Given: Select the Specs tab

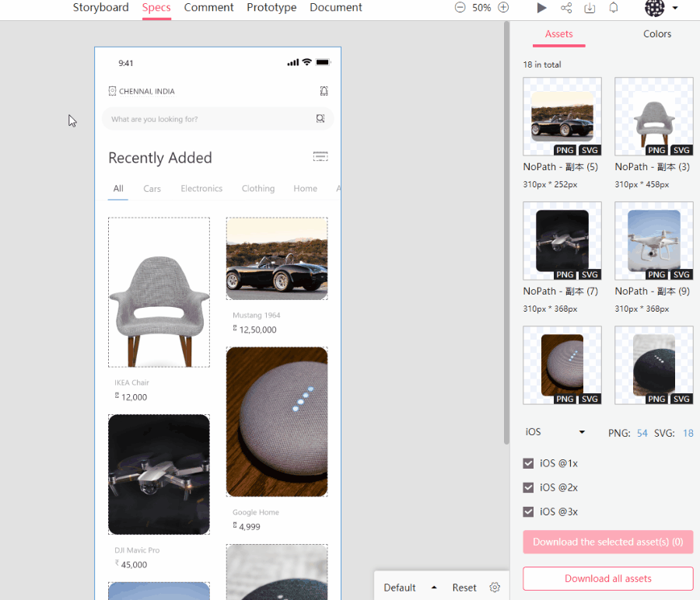Looking at the screenshot, I should point(156,8).
